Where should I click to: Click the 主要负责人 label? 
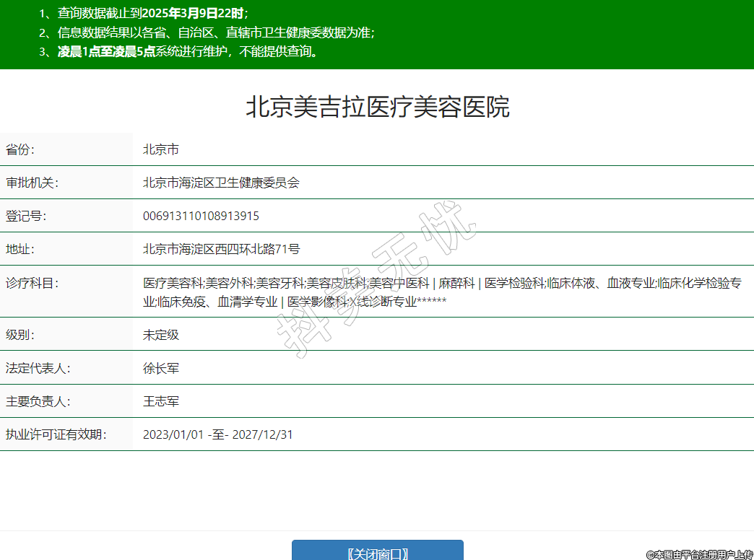pos(38,401)
